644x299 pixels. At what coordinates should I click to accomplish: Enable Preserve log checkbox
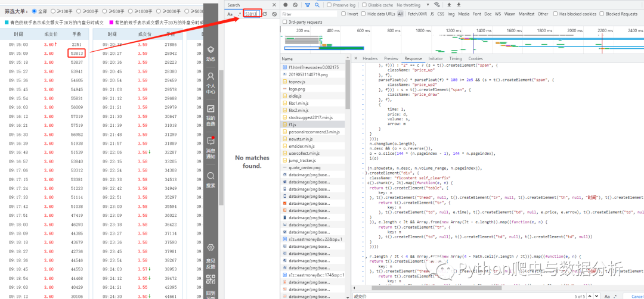[x=329, y=5]
